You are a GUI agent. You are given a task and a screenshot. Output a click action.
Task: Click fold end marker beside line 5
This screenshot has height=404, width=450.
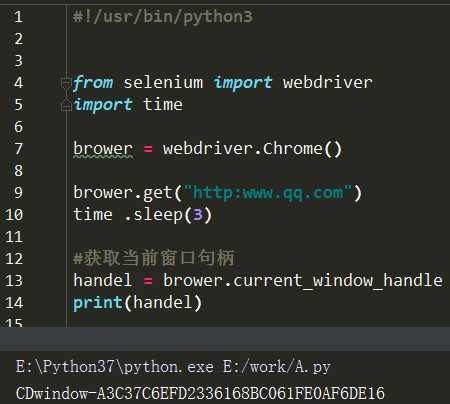(66, 105)
